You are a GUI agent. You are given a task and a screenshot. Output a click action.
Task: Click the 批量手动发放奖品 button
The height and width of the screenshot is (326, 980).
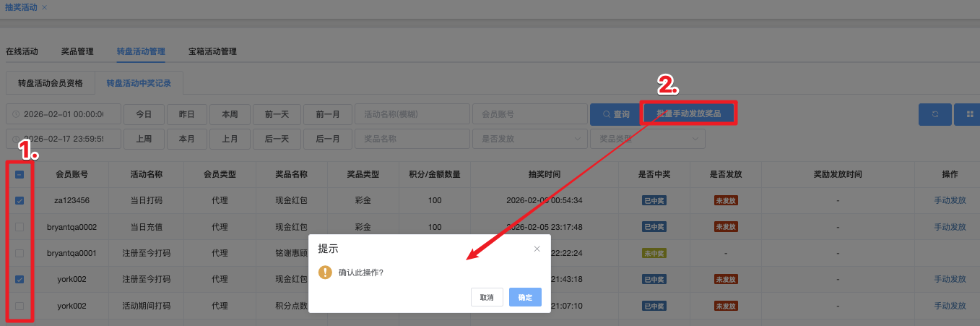[x=689, y=114]
